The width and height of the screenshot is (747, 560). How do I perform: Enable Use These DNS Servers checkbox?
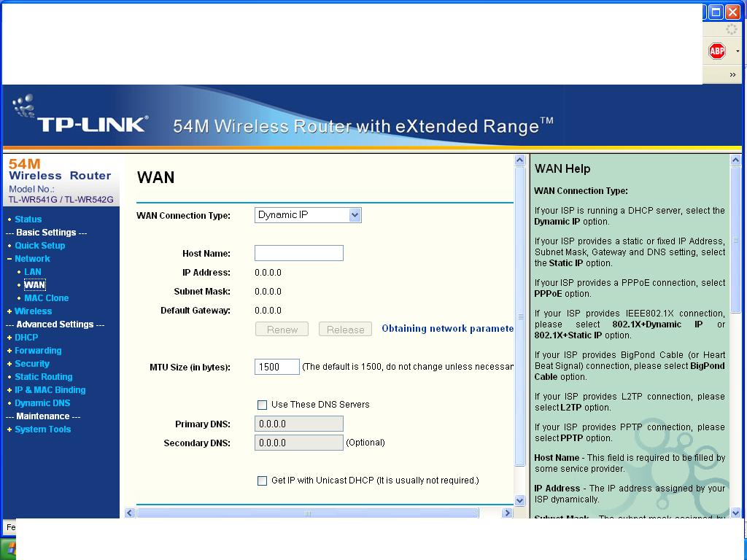point(262,405)
